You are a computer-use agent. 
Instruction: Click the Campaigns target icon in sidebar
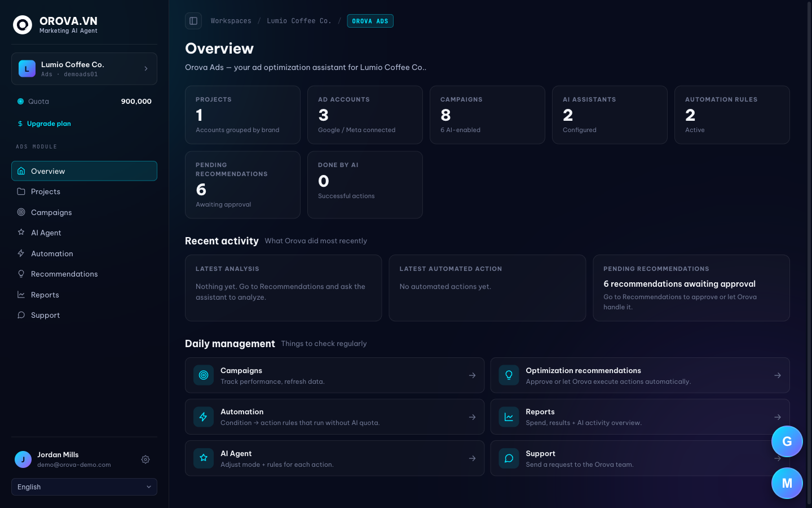tap(21, 212)
